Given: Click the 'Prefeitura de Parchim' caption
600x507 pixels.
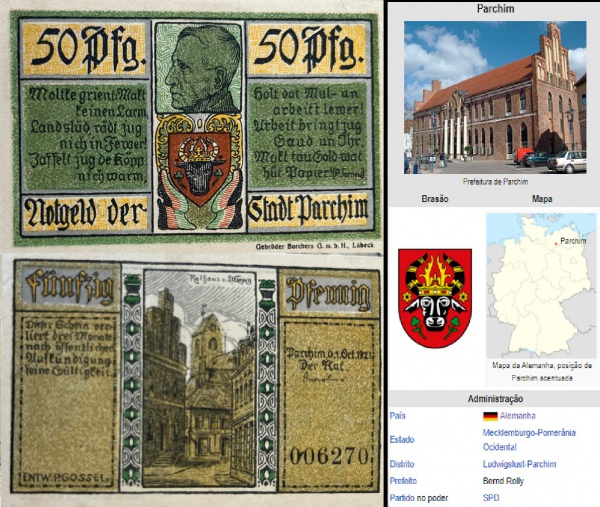Looking at the screenshot, I should [495, 182].
